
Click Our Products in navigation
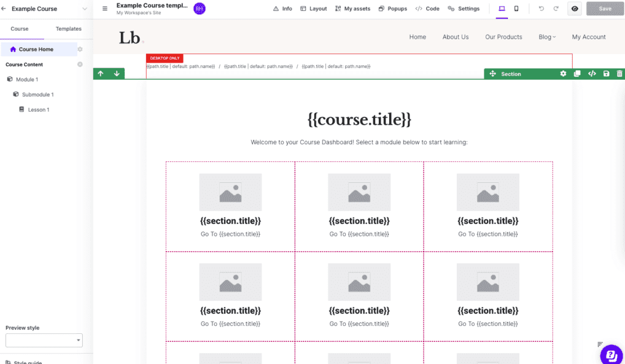click(x=503, y=37)
